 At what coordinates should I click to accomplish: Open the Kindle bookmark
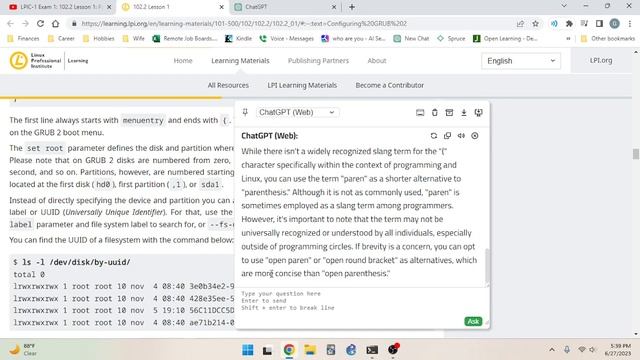click(239, 38)
